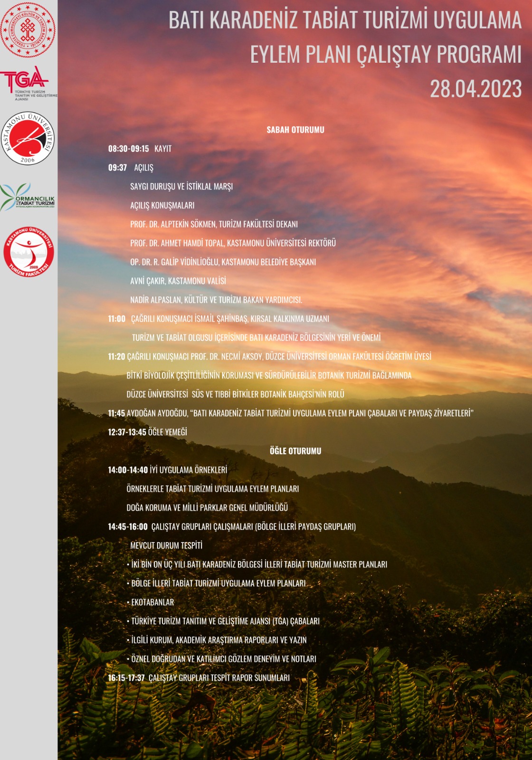Click the 'İKİ BİN ON ÜÇ YILI' master planları bullet

257,564
